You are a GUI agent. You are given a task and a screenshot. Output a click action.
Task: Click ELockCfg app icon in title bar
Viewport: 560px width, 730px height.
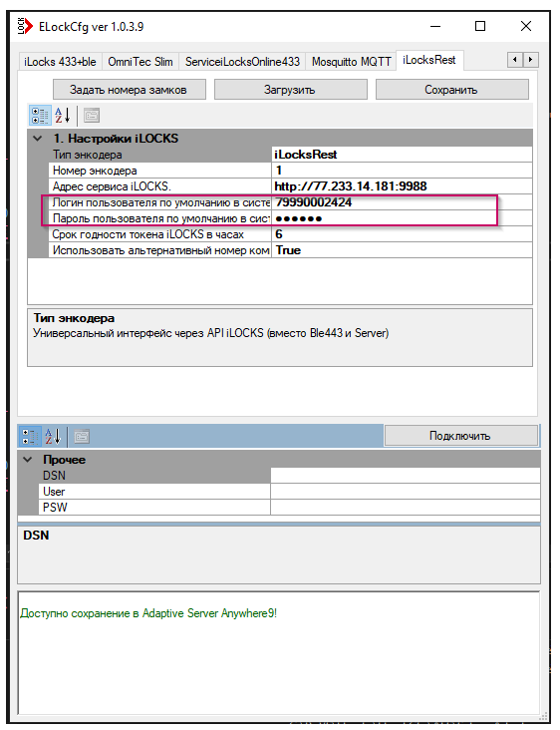click(x=25, y=26)
